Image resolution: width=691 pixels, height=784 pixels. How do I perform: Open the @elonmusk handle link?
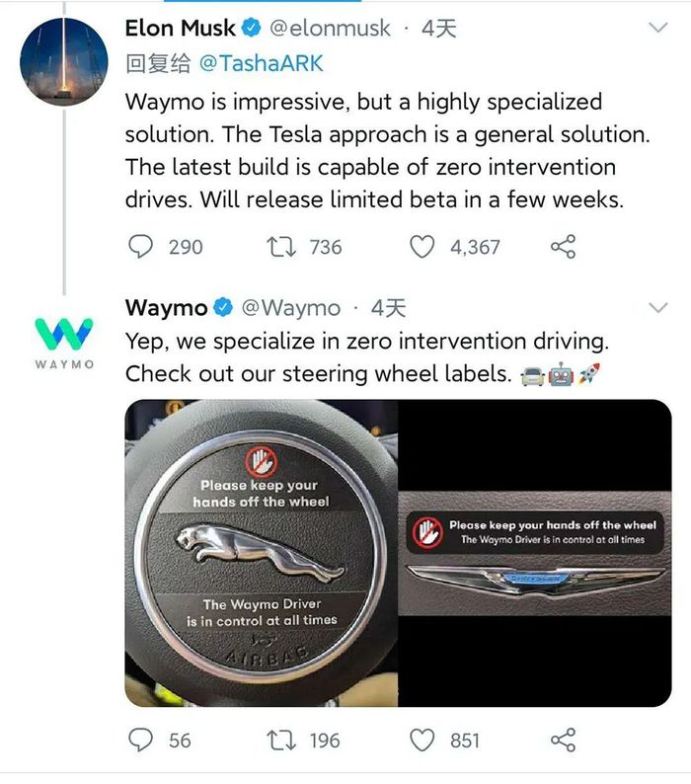pos(330,28)
